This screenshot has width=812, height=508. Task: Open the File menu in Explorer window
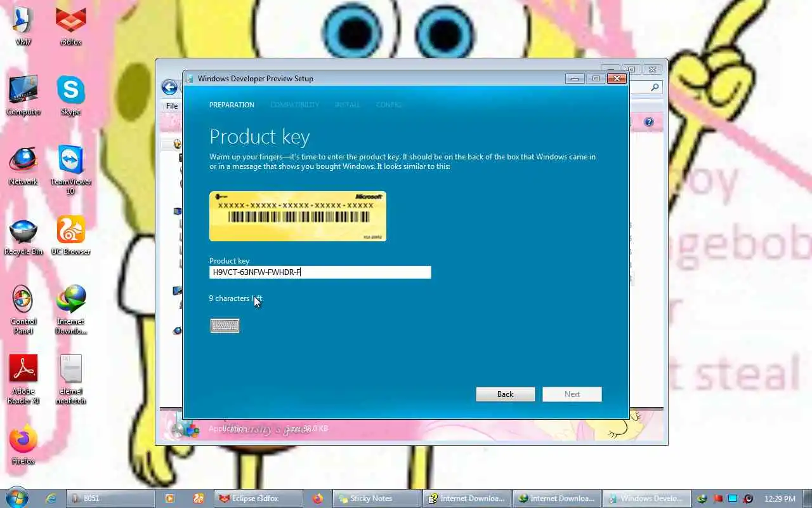[x=172, y=106]
